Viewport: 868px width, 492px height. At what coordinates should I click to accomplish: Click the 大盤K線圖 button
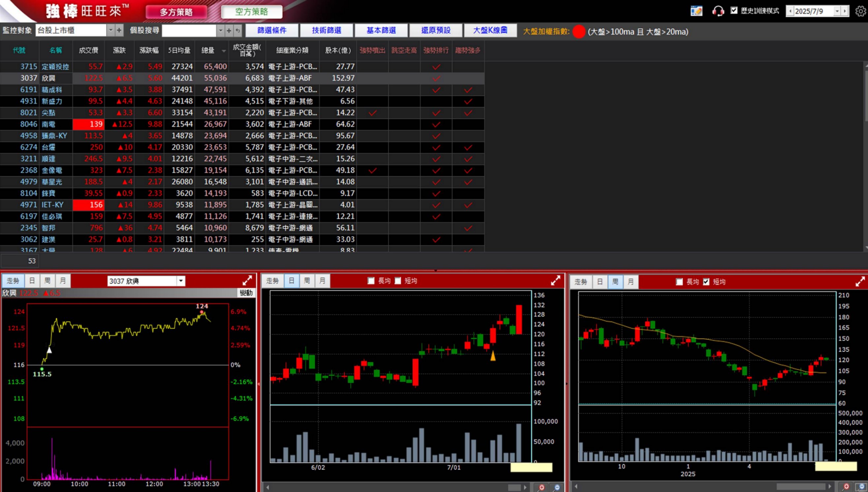pos(490,30)
